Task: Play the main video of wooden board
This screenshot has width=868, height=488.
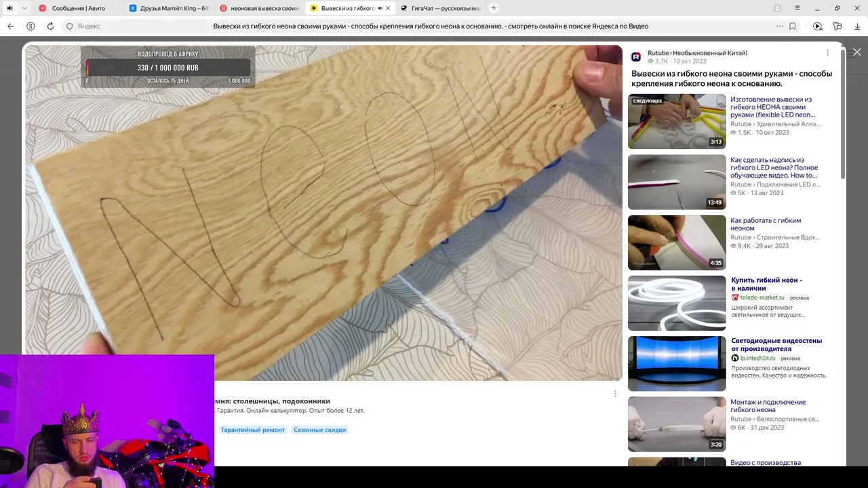Action: click(x=323, y=212)
